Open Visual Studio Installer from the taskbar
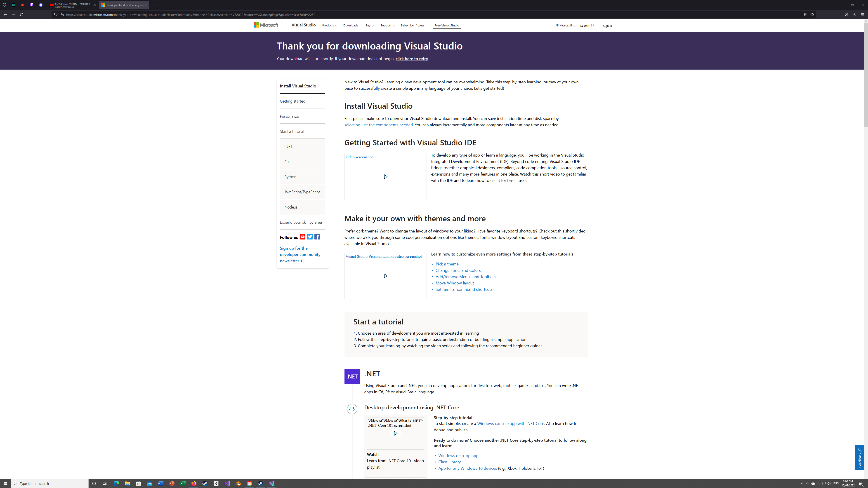The width and height of the screenshot is (868, 488). (271, 484)
